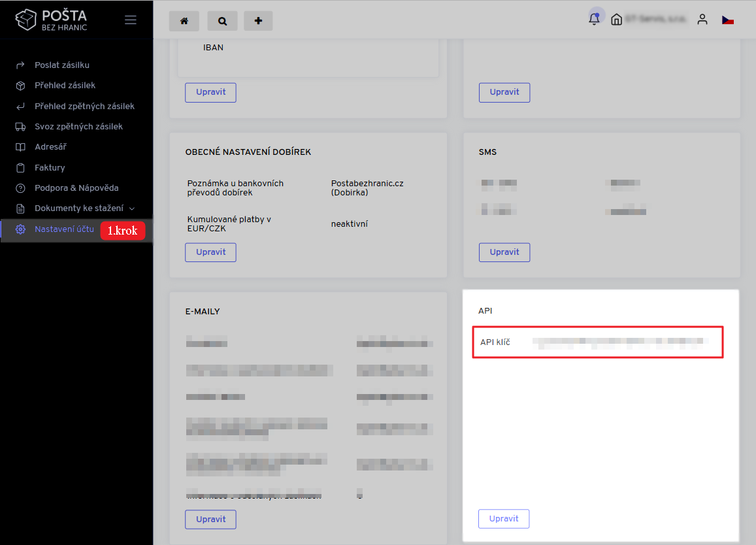Click Upravit in the API card

(504, 519)
